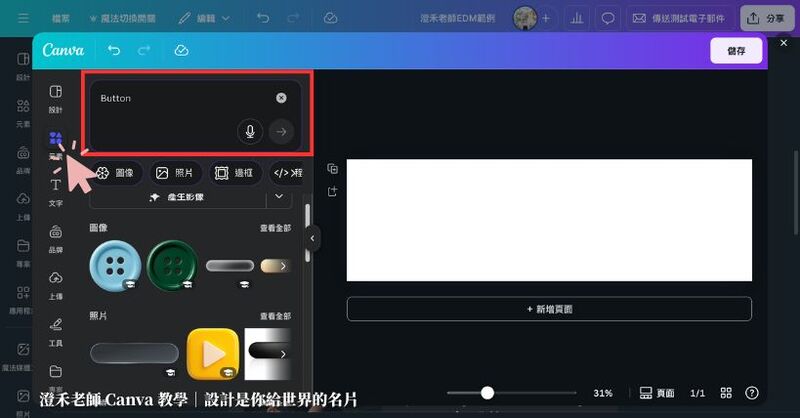Open 檔案 menu in background editor
The image size is (800, 418).
pyautogui.click(x=61, y=18)
